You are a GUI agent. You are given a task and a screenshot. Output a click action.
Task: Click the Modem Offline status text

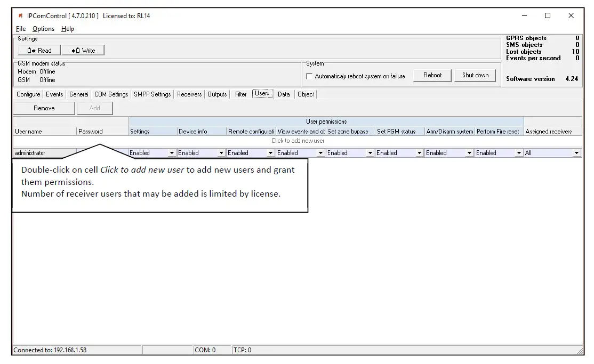coord(36,71)
